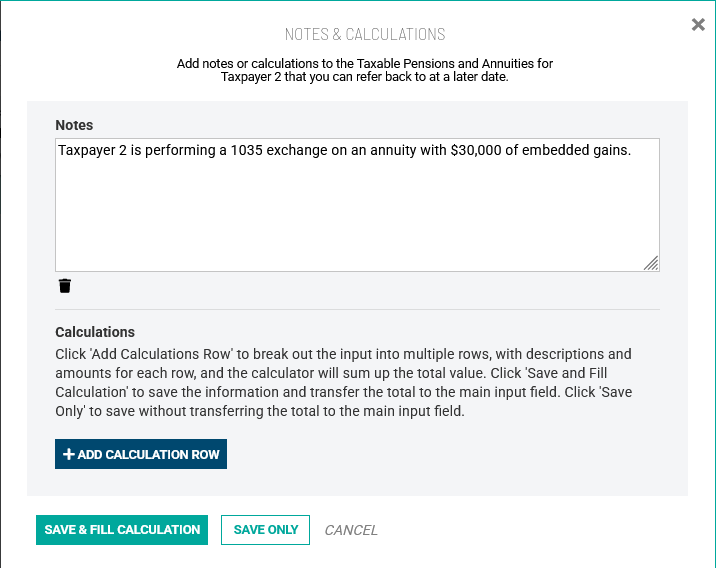Close the Notes & Calculations dialog
This screenshot has width=716, height=568.
tap(698, 25)
